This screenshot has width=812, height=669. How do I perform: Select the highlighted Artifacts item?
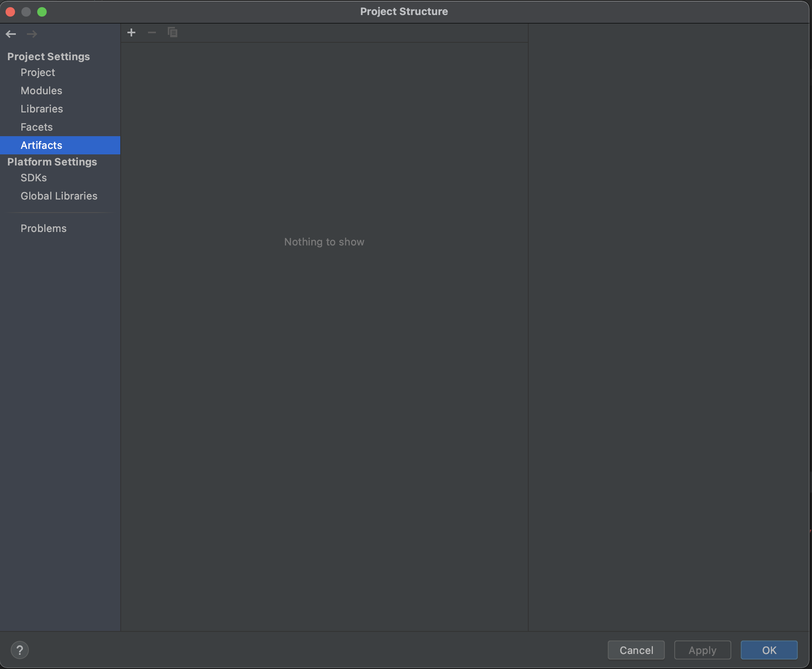[x=41, y=145]
